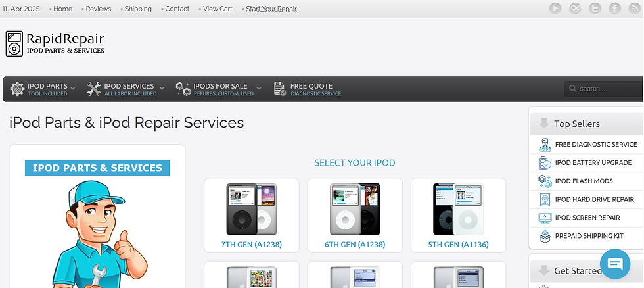Open the blue live chat bubble
Image resolution: width=644 pixels, height=288 pixels.
pos(615,264)
